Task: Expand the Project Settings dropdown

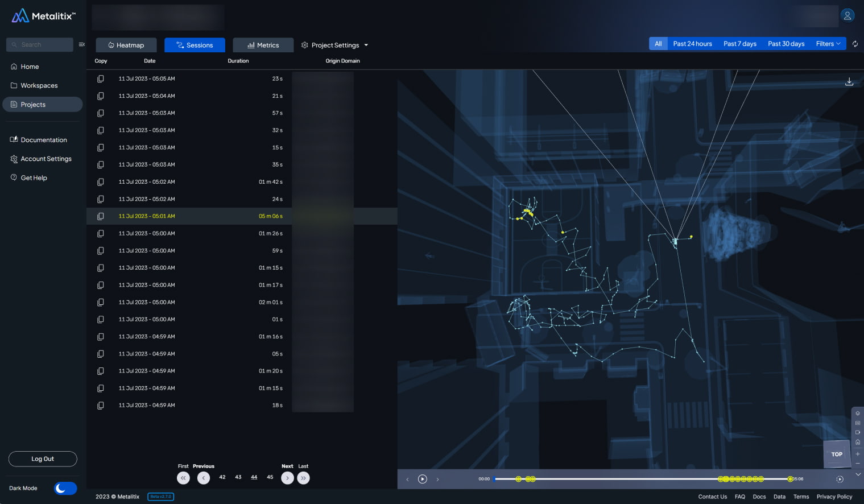Action: click(x=334, y=45)
